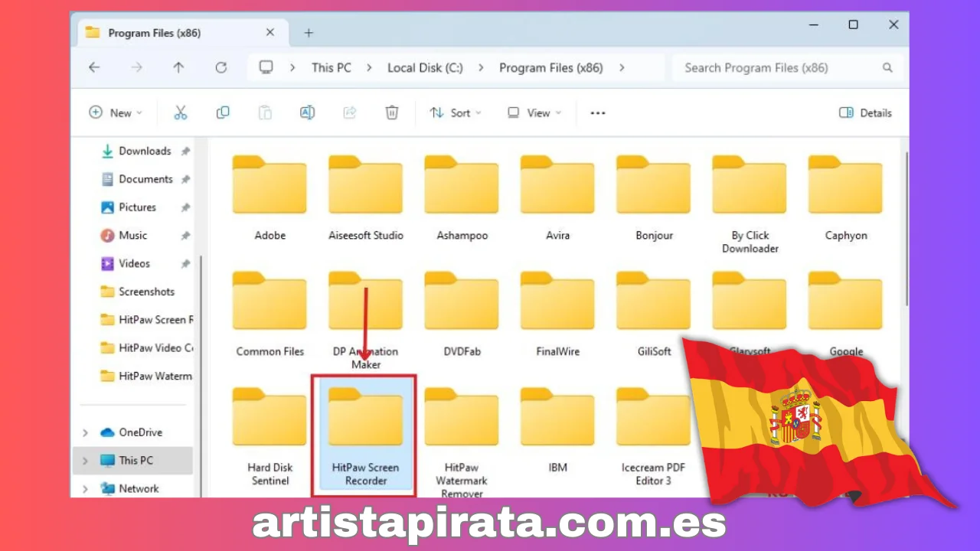Click the Rename icon in toolbar

[307, 112]
